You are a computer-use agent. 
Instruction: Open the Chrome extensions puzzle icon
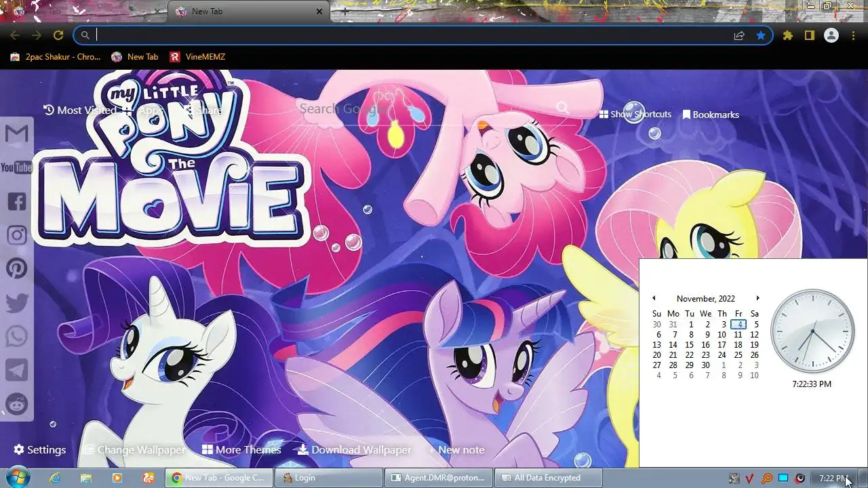coord(787,35)
